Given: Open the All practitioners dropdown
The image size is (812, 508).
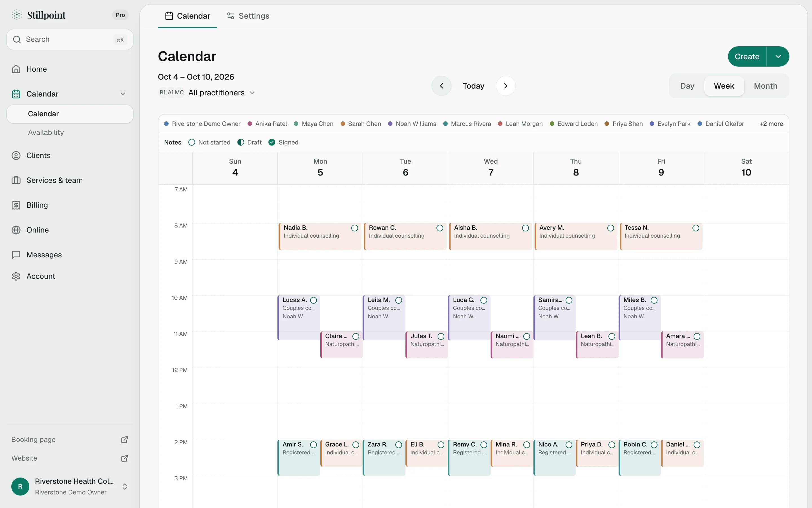Looking at the screenshot, I should pos(221,92).
